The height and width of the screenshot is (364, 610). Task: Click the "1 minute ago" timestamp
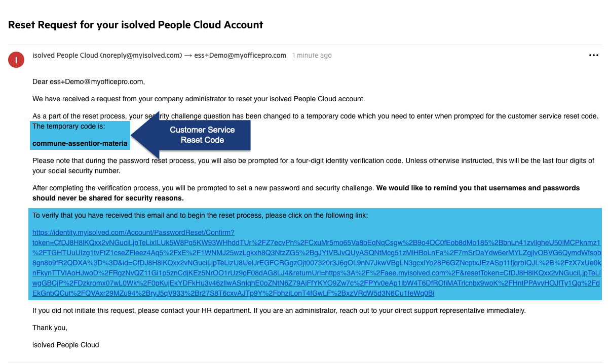click(312, 55)
